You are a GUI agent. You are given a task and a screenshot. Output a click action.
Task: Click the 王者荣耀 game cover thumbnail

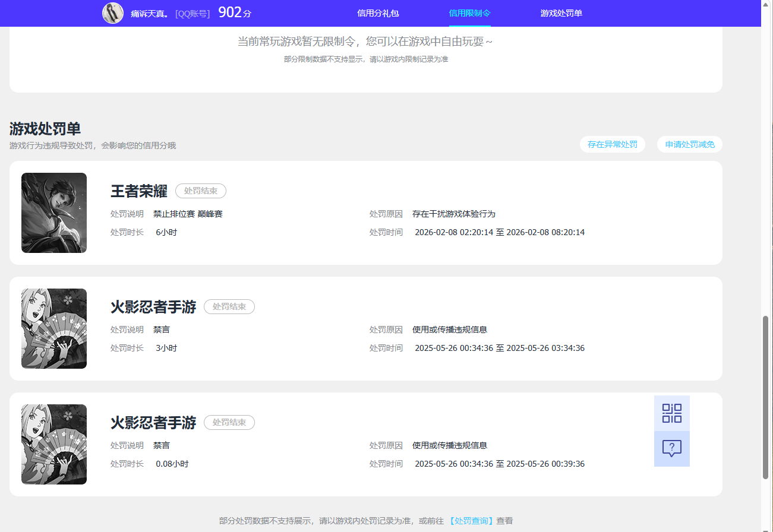(x=54, y=213)
